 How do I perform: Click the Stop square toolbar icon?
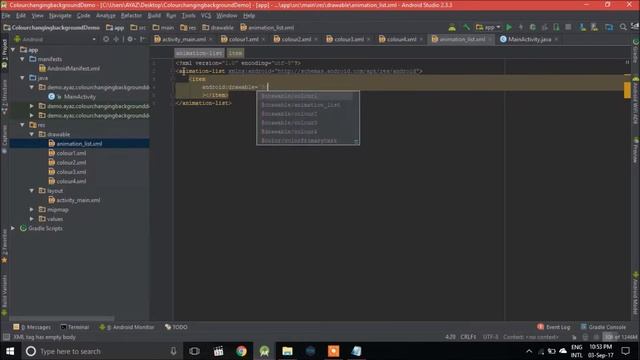point(568,27)
